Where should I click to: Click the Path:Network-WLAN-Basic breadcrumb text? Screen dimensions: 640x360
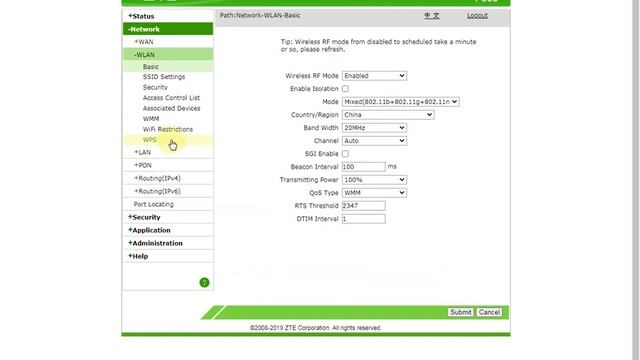(x=260, y=16)
